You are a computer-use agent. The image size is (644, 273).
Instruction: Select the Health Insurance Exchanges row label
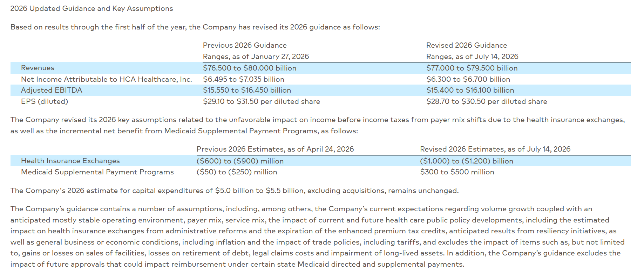(70, 161)
